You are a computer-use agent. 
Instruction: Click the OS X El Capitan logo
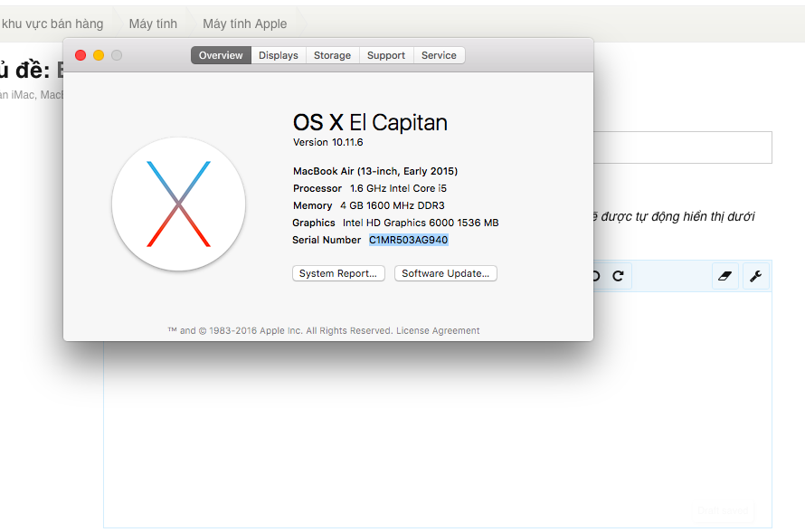(178, 204)
